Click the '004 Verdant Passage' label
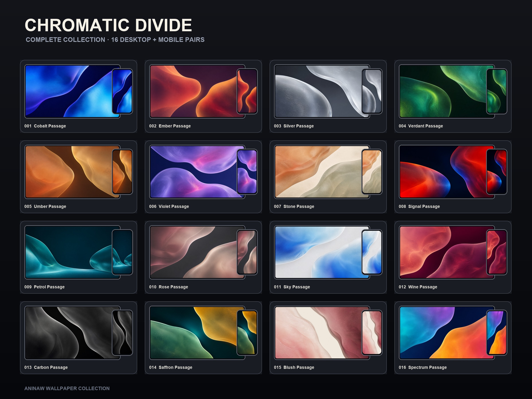 pos(421,126)
